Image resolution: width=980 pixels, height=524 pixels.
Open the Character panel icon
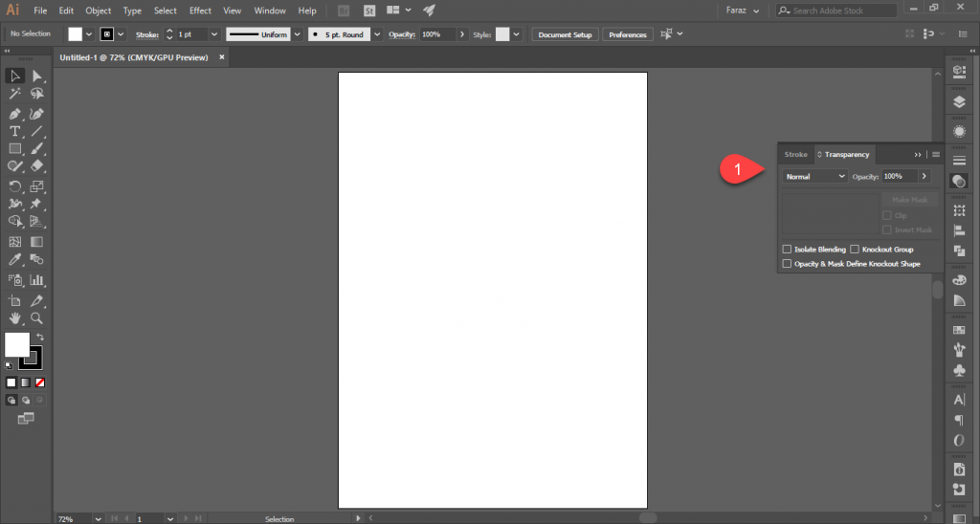point(959,400)
